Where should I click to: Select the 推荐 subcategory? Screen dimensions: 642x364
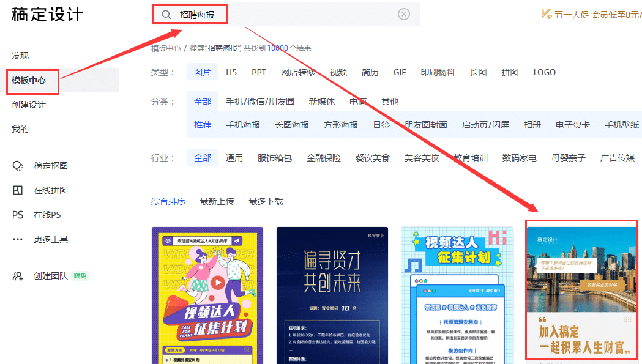[203, 125]
